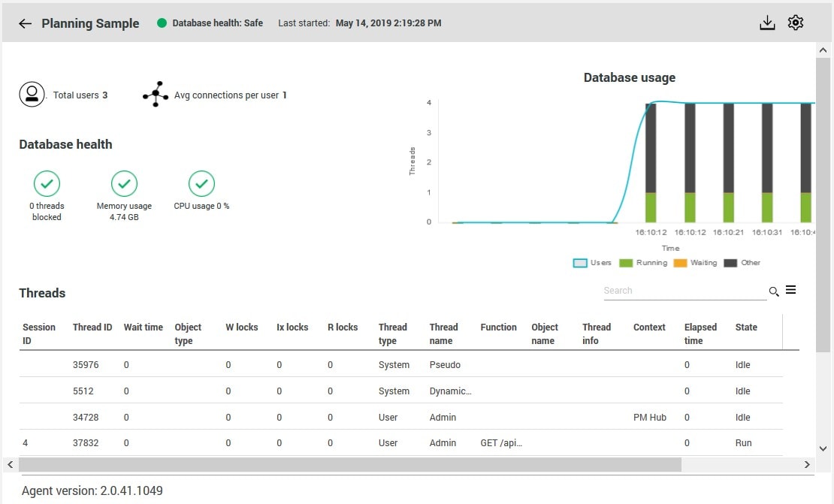
Task: Click the horizontal scrollbar thumb
Action: pos(350,465)
